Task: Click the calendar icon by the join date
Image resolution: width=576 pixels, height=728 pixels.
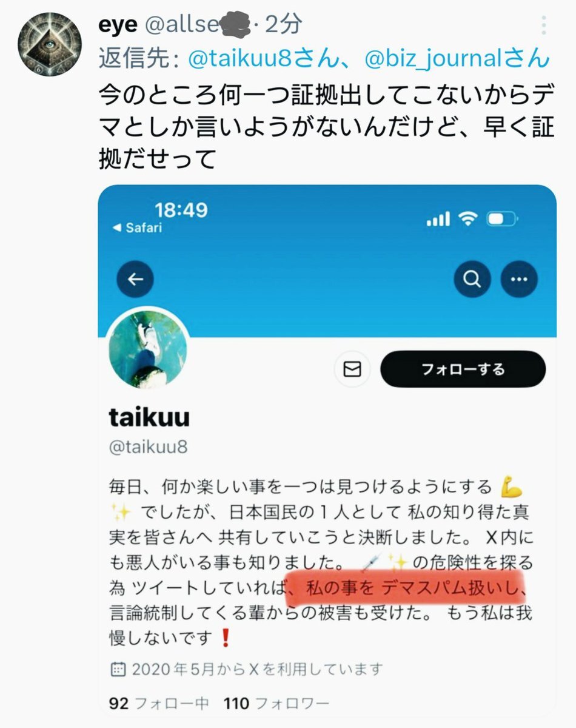Action: (x=117, y=670)
